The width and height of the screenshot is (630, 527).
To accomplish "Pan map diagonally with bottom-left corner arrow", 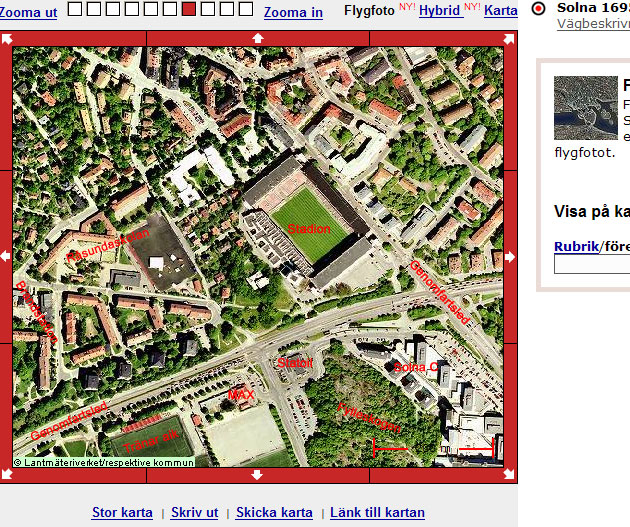I will click(7, 474).
